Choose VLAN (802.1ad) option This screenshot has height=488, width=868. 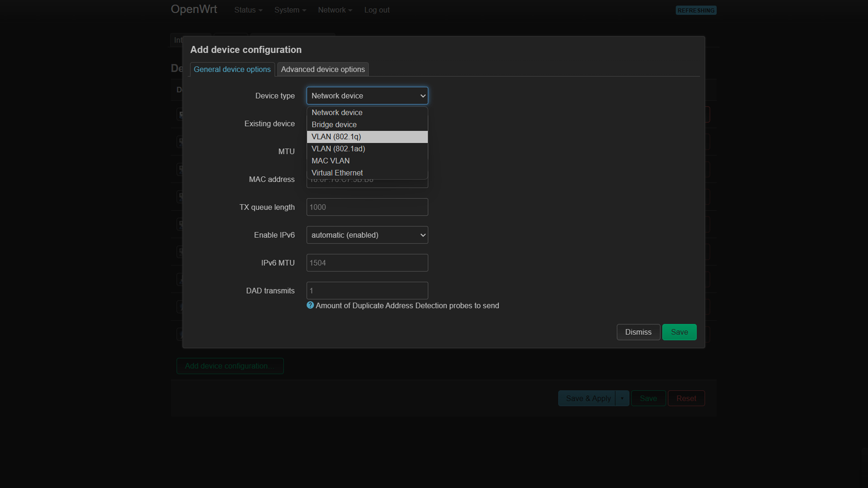pos(367,149)
